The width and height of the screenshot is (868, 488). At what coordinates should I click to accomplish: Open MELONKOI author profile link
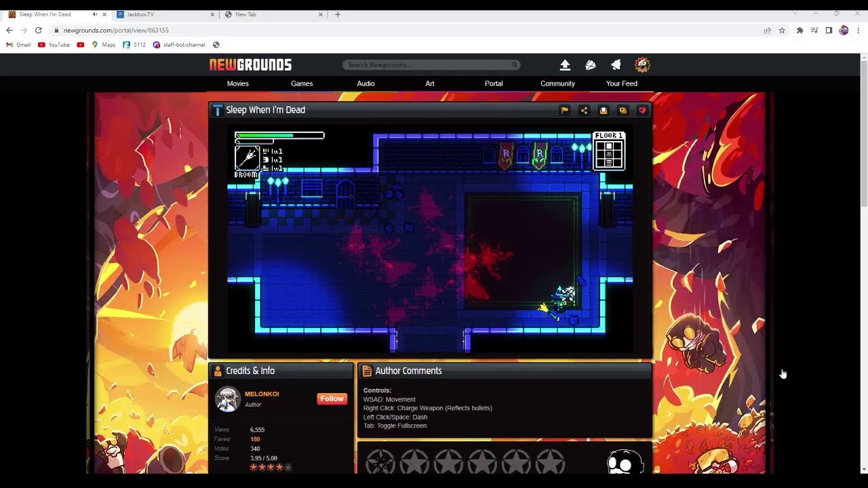[262, 394]
